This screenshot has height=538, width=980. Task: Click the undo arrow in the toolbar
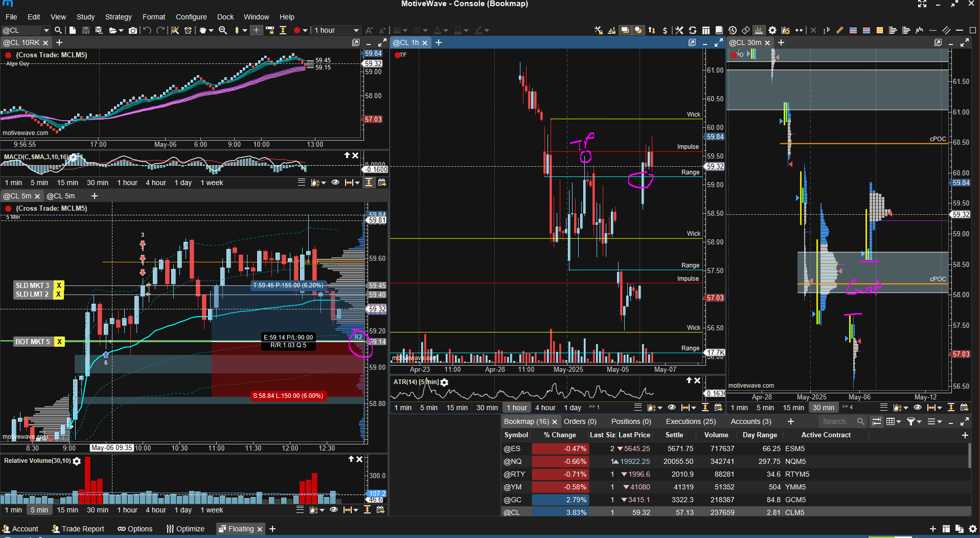click(147, 30)
